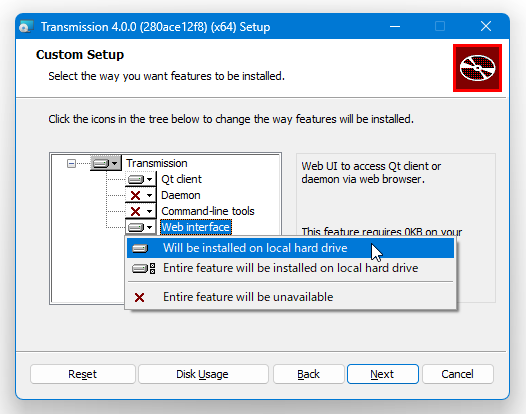Select the Qt client tree item
The image size is (526, 414).
click(x=181, y=179)
